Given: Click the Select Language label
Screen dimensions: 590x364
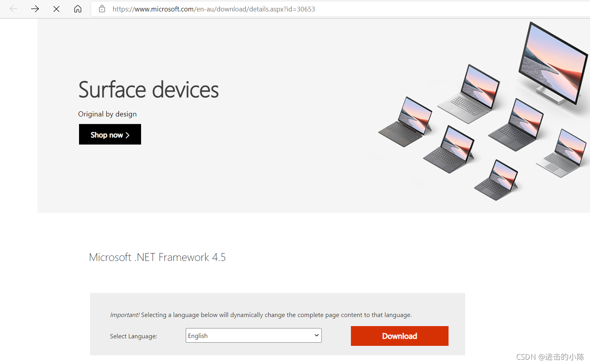Looking at the screenshot, I should (x=134, y=336).
